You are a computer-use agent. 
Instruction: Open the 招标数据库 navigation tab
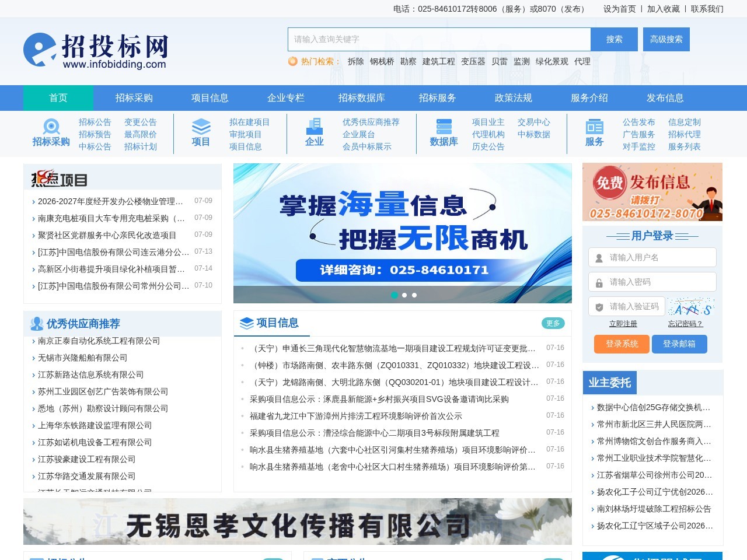click(362, 98)
